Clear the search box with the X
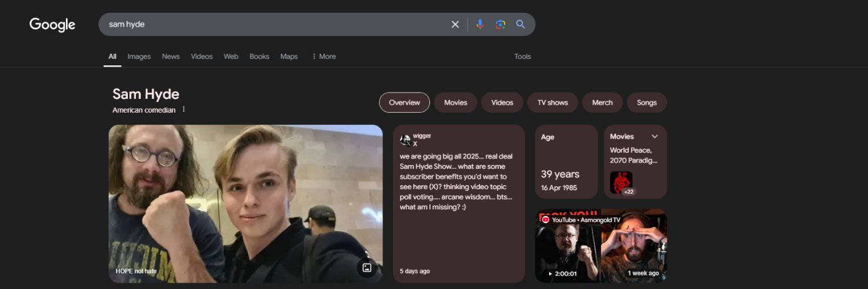The image size is (868, 289). click(x=455, y=24)
